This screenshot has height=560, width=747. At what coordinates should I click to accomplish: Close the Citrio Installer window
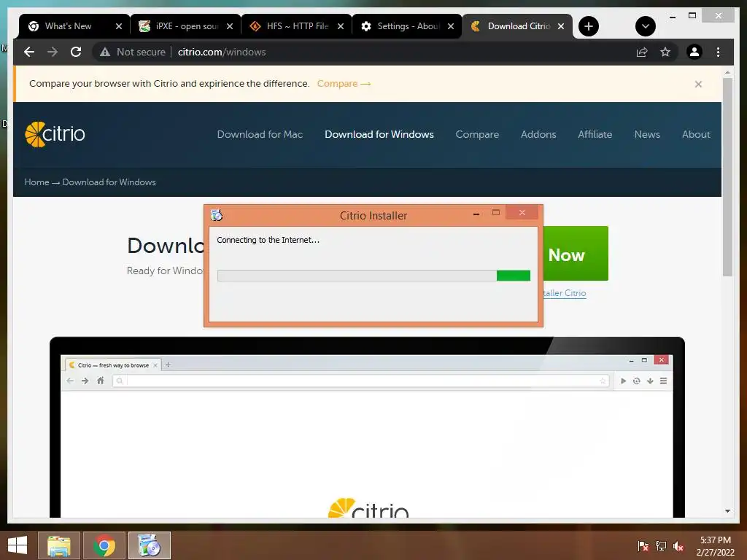tap(522, 212)
